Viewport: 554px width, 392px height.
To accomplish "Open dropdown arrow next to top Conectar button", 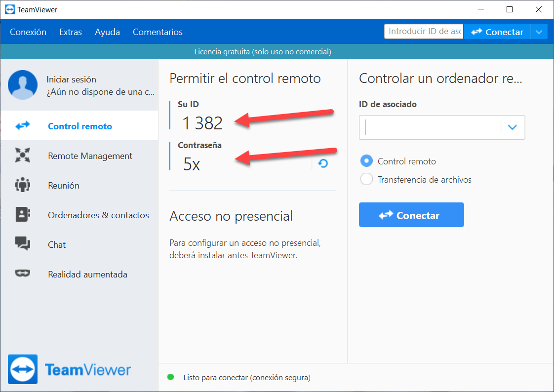I will [539, 32].
